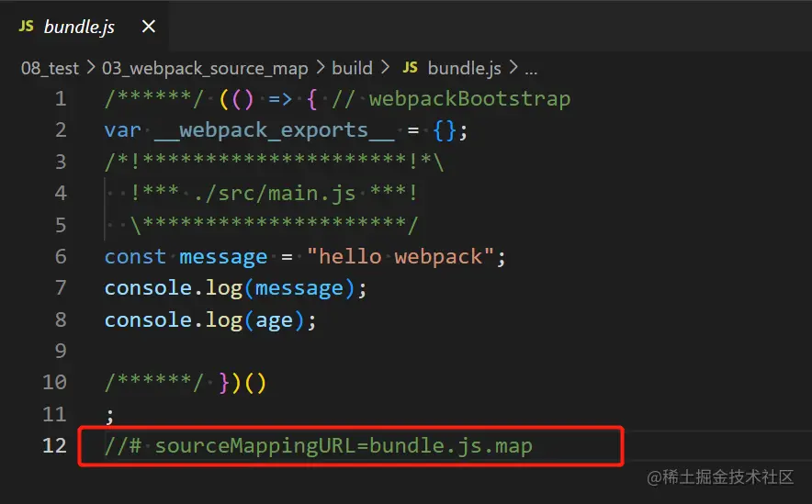Click bundle.js in the breadcrumb path
This screenshot has height=504, width=812.
pos(465,68)
